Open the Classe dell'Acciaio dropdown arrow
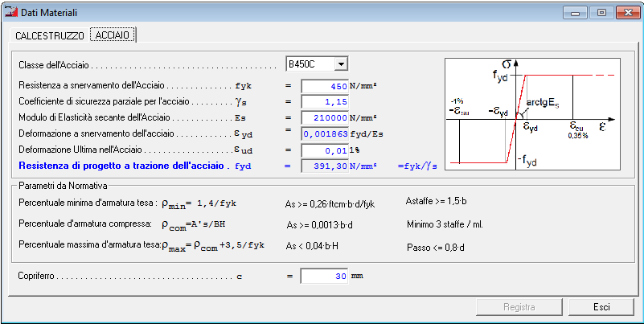The height and width of the screenshot is (324, 644). 341,64
